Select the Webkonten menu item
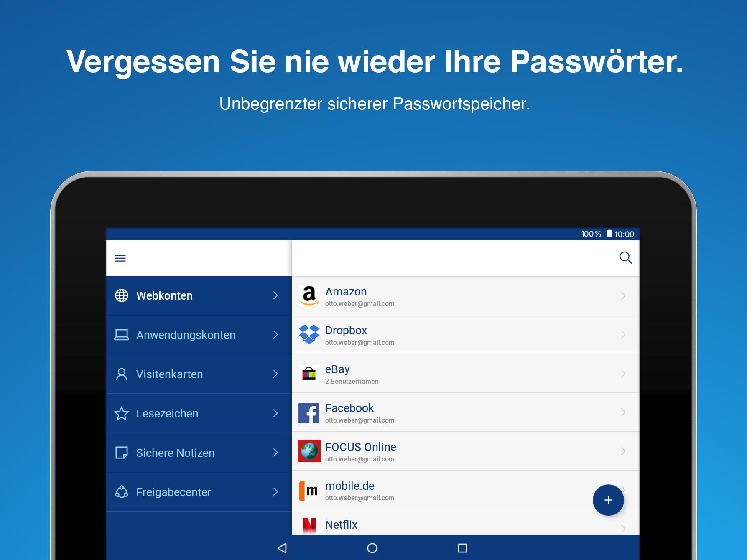The height and width of the screenshot is (560, 747). pyautogui.click(x=199, y=295)
